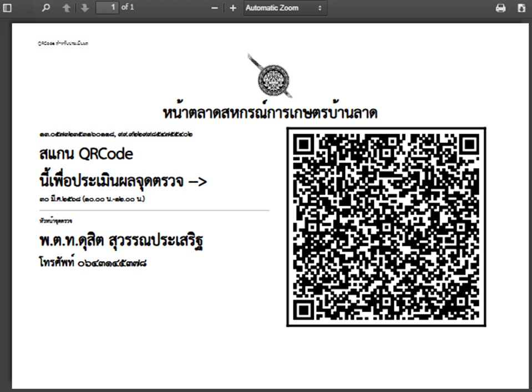Zoom in with the plus button
The image size is (532, 392).
233,8
